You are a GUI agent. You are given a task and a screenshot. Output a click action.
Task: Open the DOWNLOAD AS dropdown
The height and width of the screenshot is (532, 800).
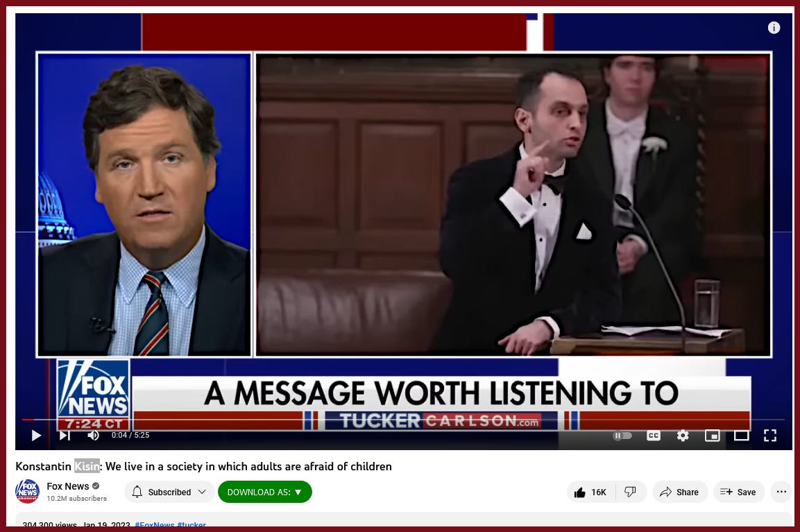coord(265,492)
